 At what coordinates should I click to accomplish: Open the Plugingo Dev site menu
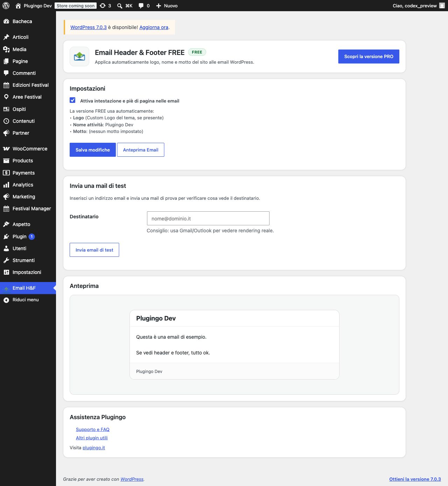point(34,6)
